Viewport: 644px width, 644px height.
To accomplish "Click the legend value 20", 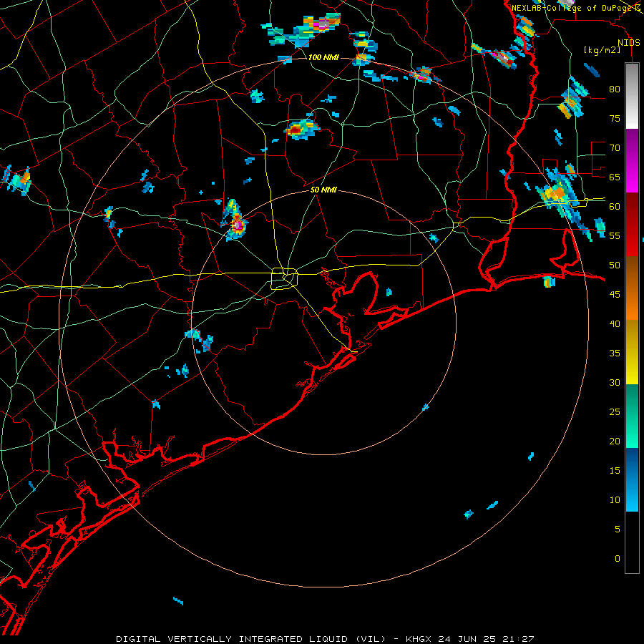I will [x=615, y=441].
